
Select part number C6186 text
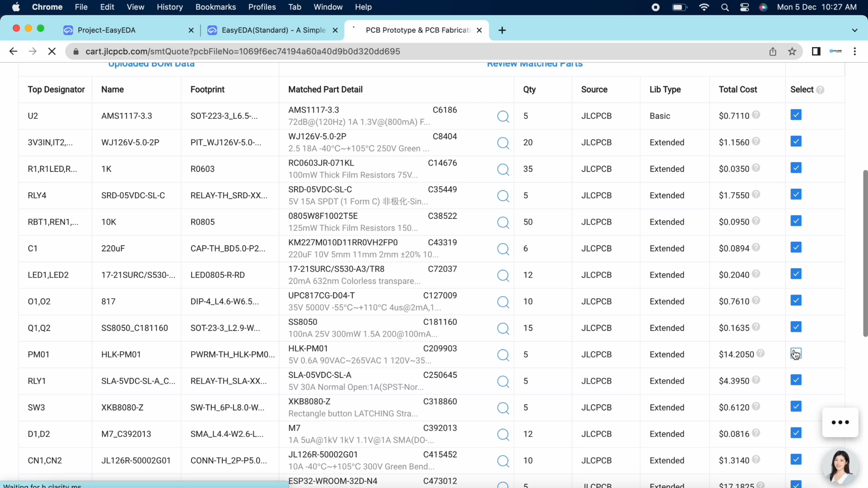pyautogui.click(x=444, y=110)
